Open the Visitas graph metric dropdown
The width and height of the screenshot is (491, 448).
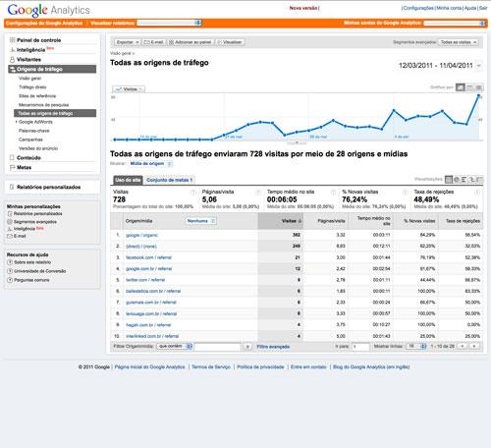(x=129, y=89)
